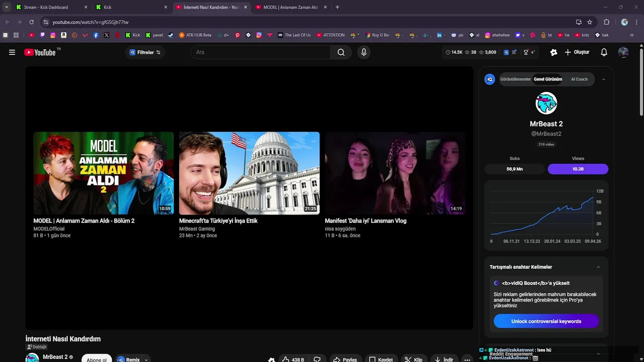This screenshot has width=644, height=362.
Task: Select the Genel Görünüm tab
Action: 548,79
